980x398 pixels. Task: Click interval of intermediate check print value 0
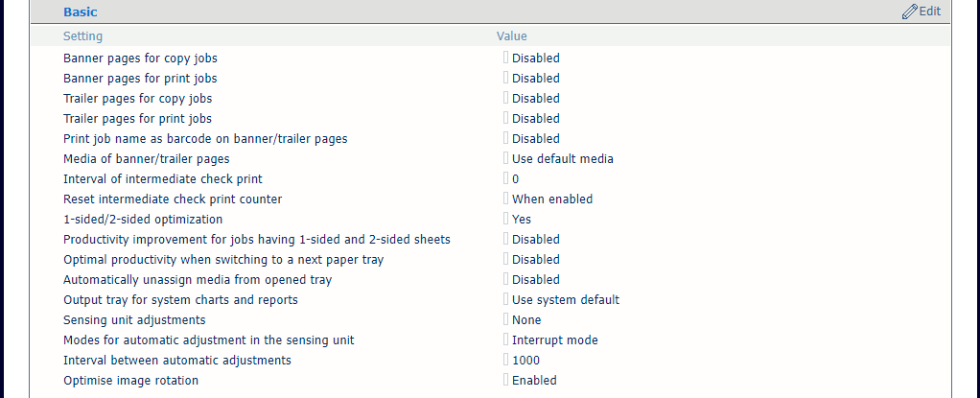coord(515,179)
